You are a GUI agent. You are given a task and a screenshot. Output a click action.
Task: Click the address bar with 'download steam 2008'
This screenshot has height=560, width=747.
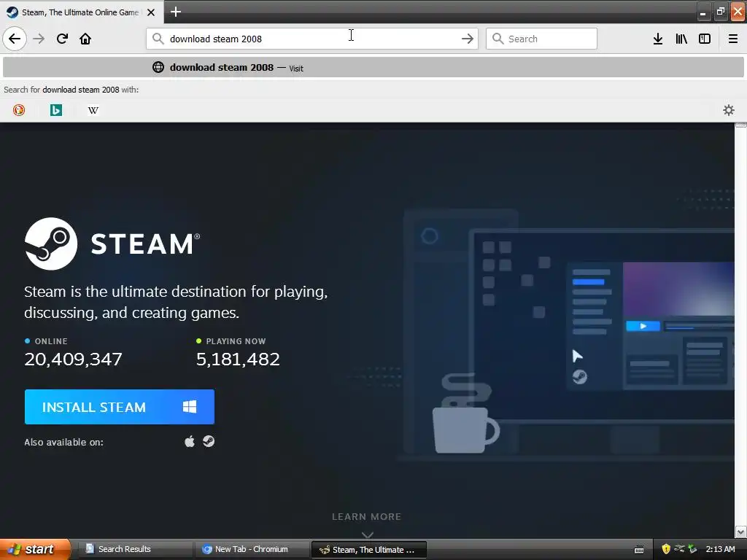click(x=312, y=39)
